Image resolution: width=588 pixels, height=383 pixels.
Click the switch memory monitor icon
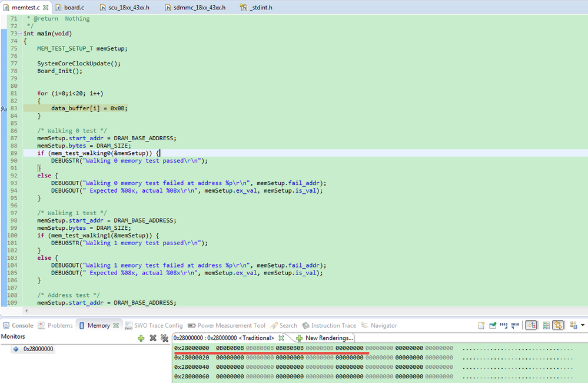coord(573,325)
